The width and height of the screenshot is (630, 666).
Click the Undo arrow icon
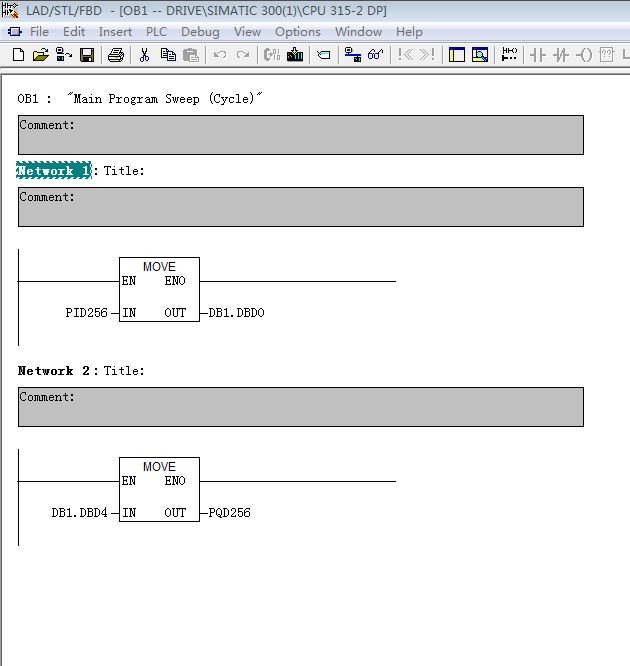220,55
